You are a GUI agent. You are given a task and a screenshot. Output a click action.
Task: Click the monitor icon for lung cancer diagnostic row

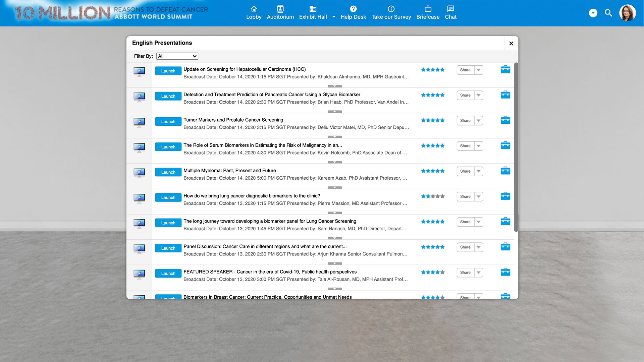coord(139,198)
